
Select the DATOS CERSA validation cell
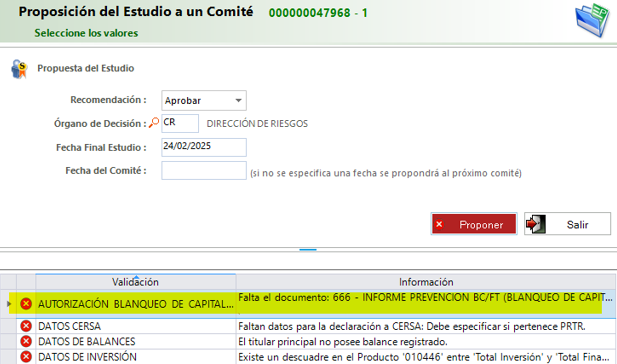coord(135,326)
